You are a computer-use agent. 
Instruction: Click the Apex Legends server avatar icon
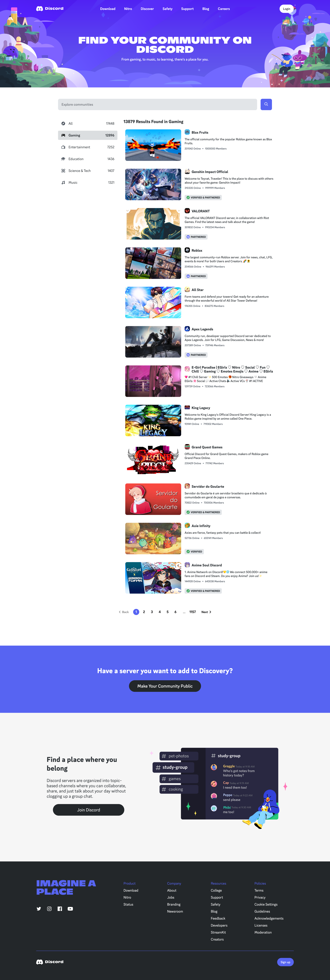pos(187,329)
